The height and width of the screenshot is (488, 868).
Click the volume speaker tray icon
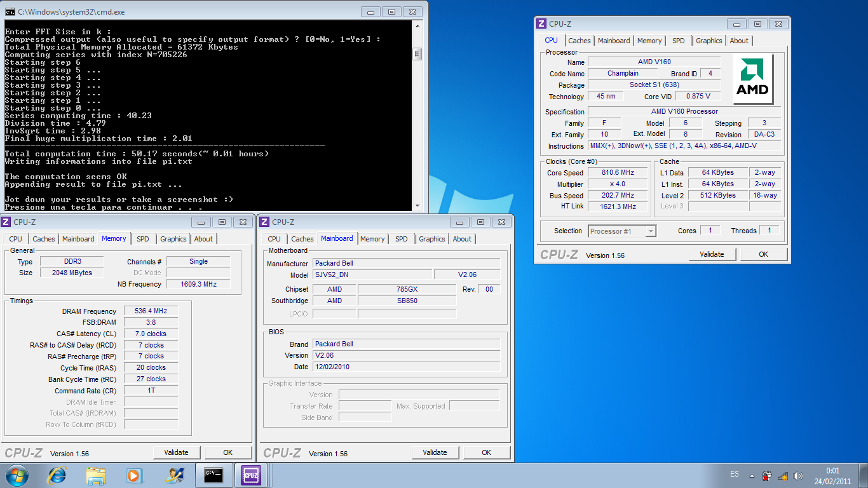click(x=799, y=475)
